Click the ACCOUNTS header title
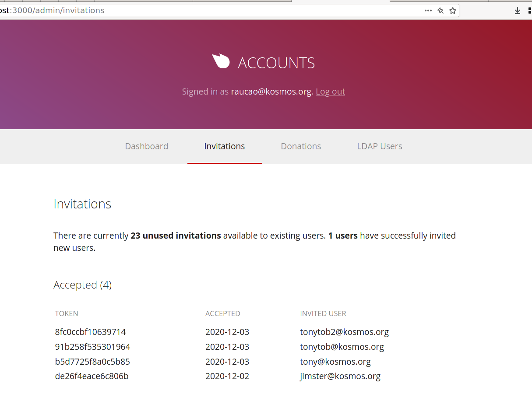The width and height of the screenshot is (532, 412). coord(276,63)
